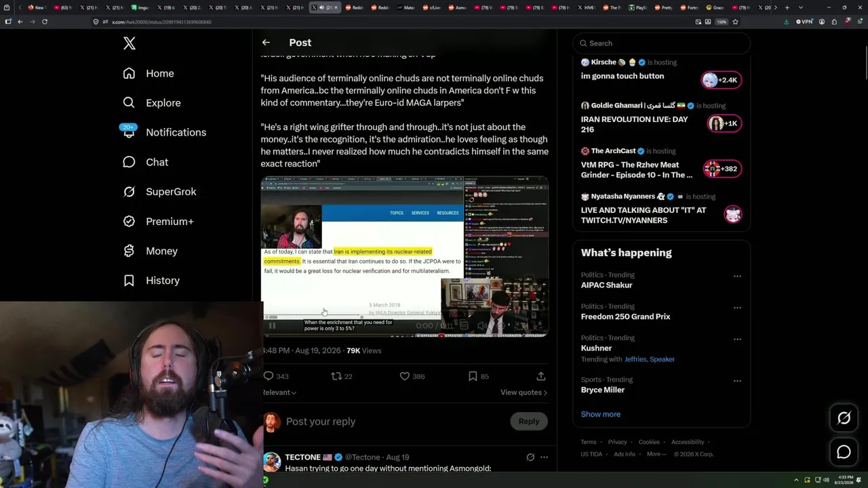Image resolution: width=868 pixels, height=488 pixels.
Task: Open the Explore page
Action: pyautogui.click(x=152, y=103)
